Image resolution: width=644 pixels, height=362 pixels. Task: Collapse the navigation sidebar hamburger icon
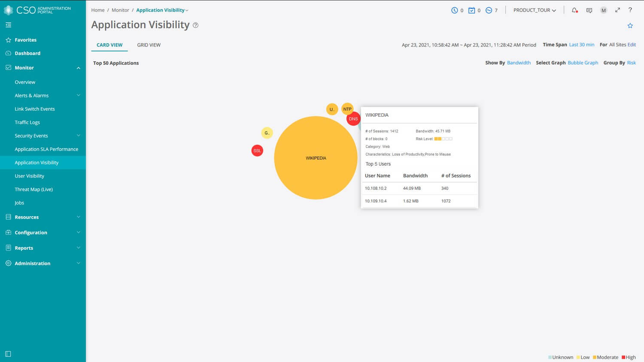pos(8,24)
